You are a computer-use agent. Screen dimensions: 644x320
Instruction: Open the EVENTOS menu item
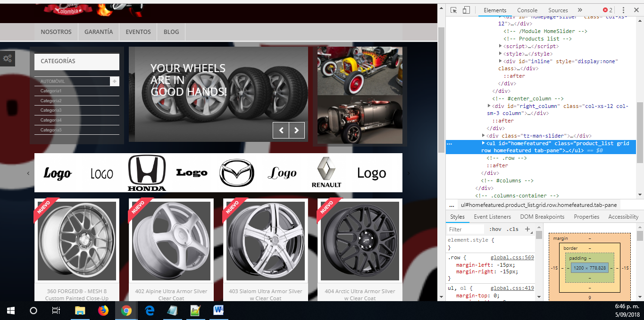tap(138, 32)
